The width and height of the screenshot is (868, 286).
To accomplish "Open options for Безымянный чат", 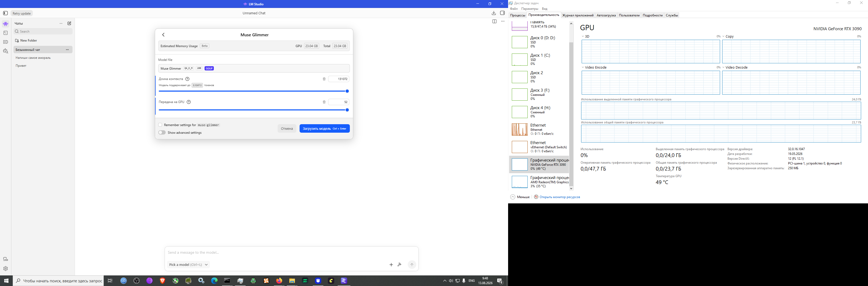I will (x=67, y=50).
